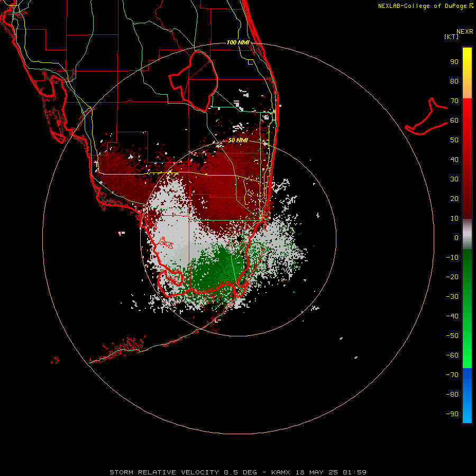476x476 pixels.
Task: Click the 10 value on the velocity scale
Action: point(454,218)
